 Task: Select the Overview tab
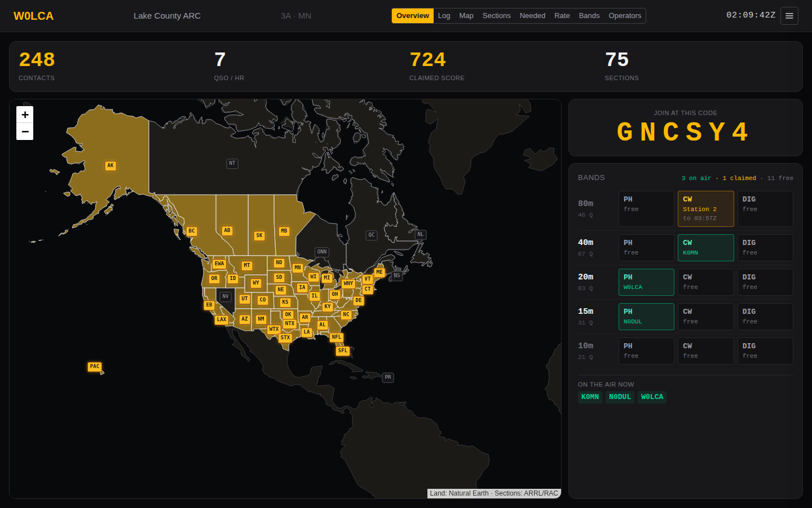[x=413, y=16]
